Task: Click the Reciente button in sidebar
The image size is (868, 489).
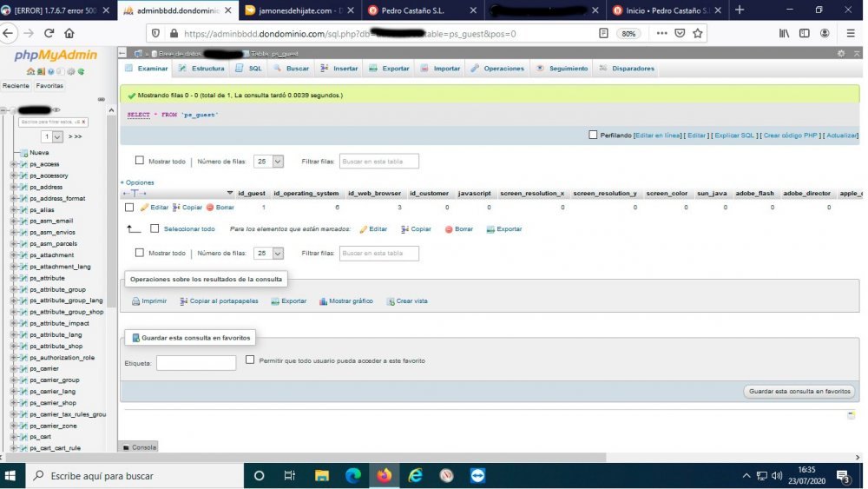Action: click(x=16, y=86)
